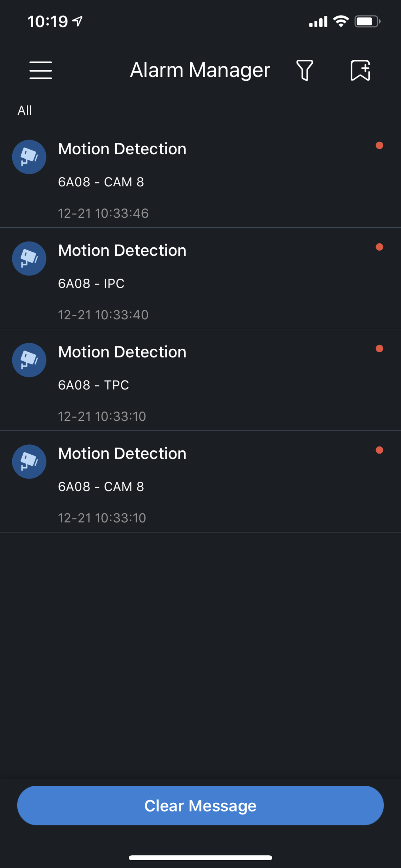Open the hamburger menu
The height and width of the screenshot is (868, 401).
pos(40,70)
